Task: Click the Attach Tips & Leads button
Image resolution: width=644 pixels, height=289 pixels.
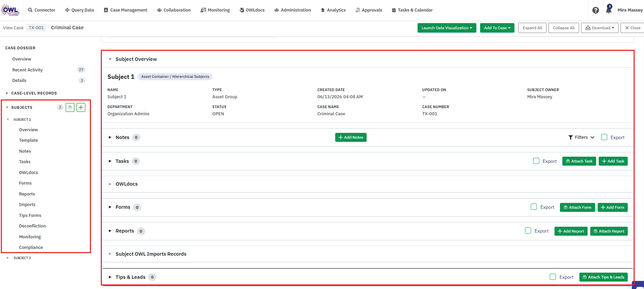Action: (604, 277)
